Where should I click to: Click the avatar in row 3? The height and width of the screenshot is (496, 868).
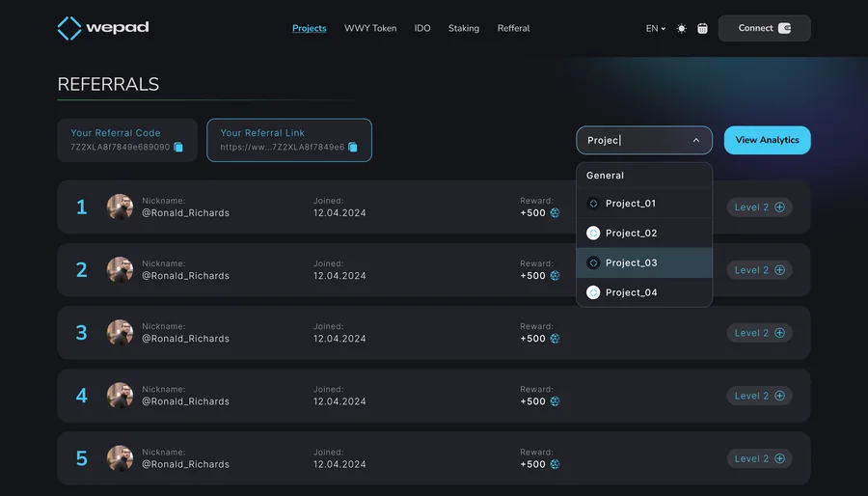pyautogui.click(x=120, y=333)
